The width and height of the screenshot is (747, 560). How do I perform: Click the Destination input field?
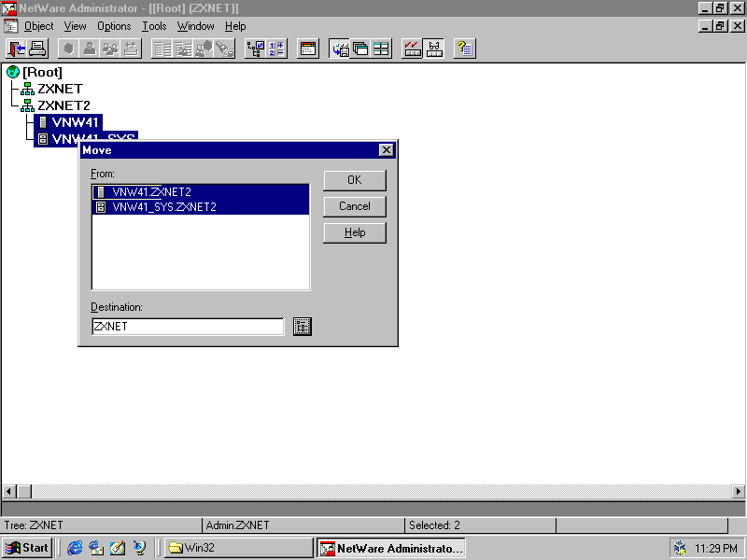click(x=188, y=327)
